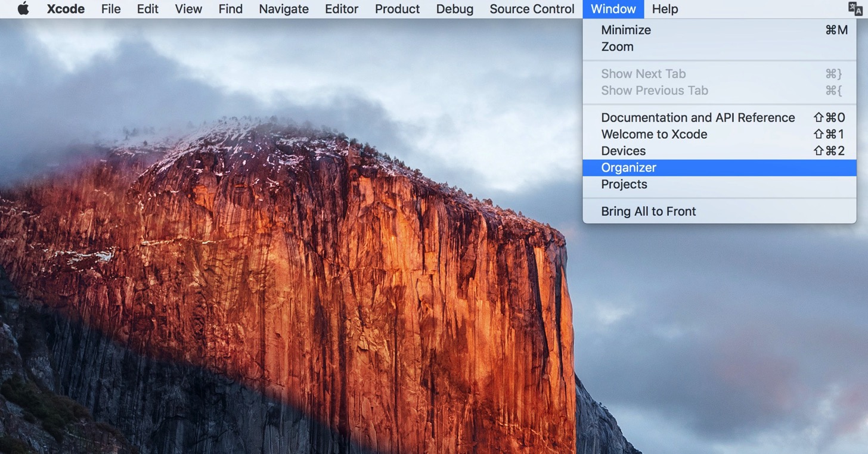Choose Bring All to Front
Screen dimensions: 868x454
pos(720,211)
